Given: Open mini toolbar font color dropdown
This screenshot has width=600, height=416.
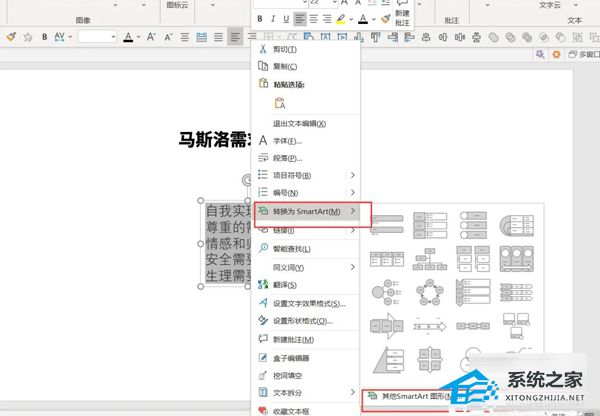Looking at the screenshot, I should [373, 19].
